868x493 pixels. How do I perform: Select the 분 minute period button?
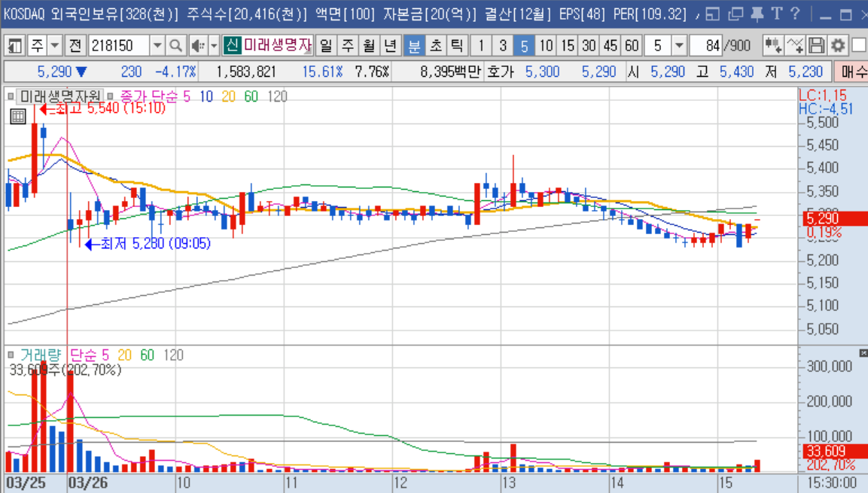(x=413, y=45)
